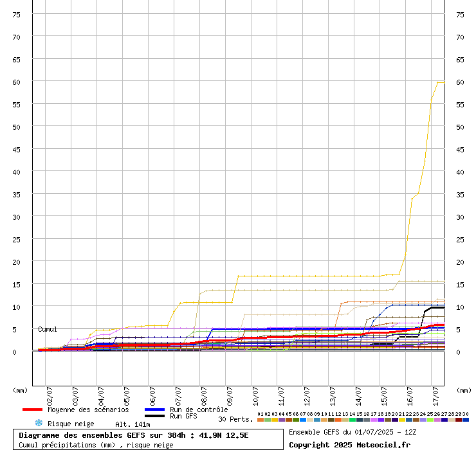Click the 75 value on left axis
The height and width of the screenshot is (450, 476).
16,15
